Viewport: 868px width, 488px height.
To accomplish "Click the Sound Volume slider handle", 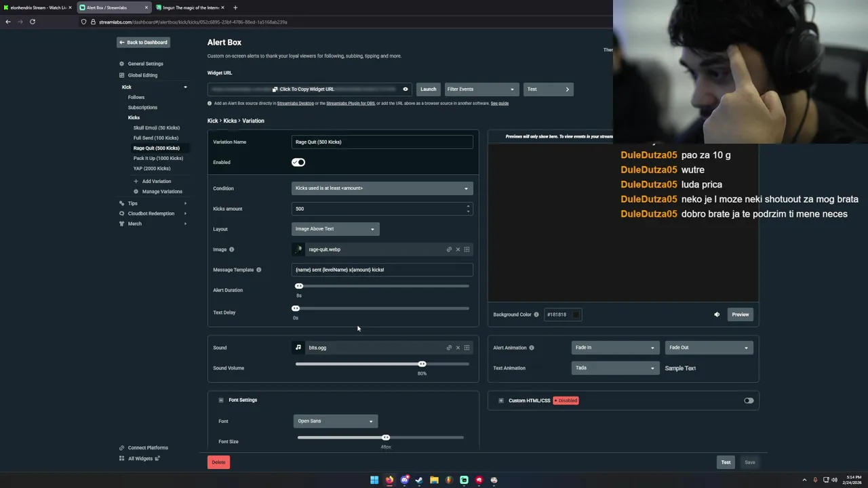I will click(422, 364).
